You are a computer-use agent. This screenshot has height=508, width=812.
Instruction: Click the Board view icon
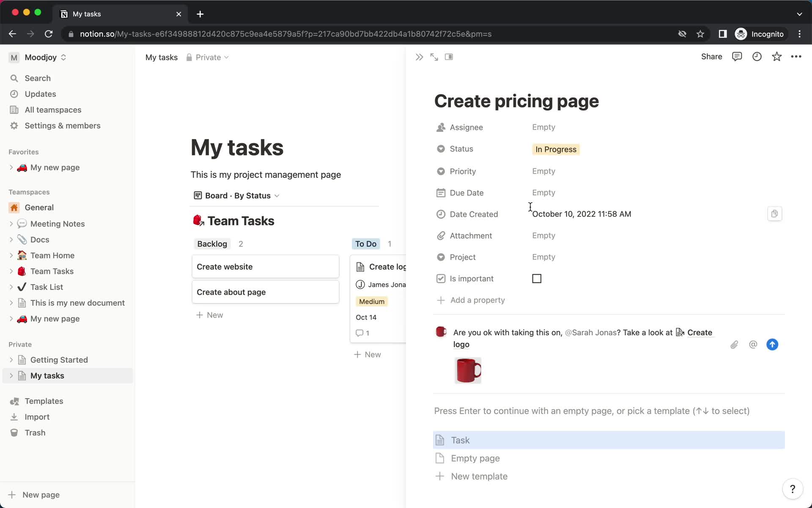pyautogui.click(x=197, y=196)
